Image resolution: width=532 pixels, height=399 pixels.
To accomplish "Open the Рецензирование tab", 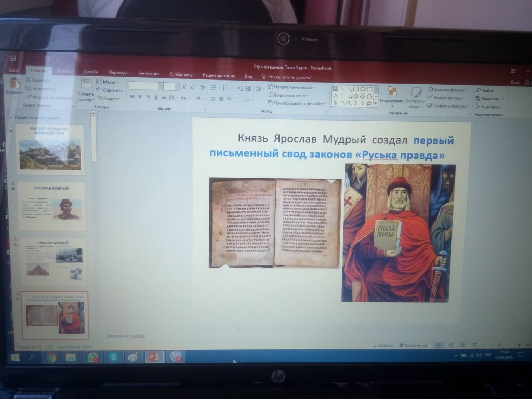I will click(219, 75).
